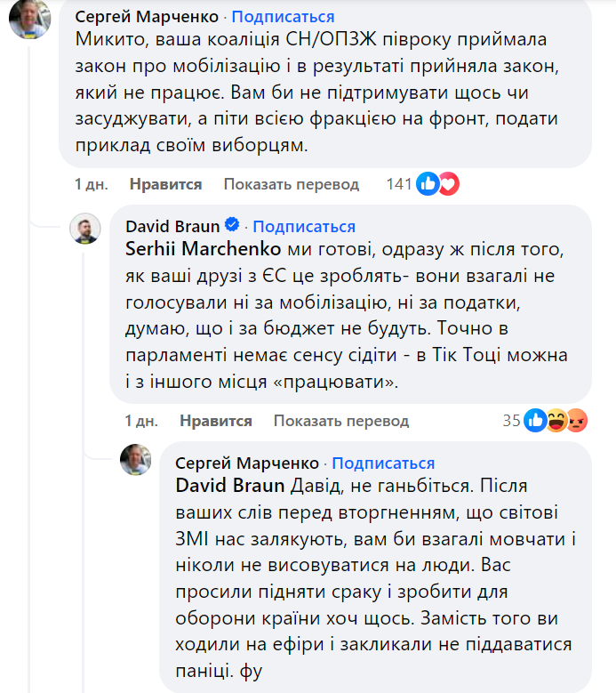Follow Сергей Марченко via the top Подписаться link
Image resolution: width=616 pixels, height=693 pixels.
(284, 17)
